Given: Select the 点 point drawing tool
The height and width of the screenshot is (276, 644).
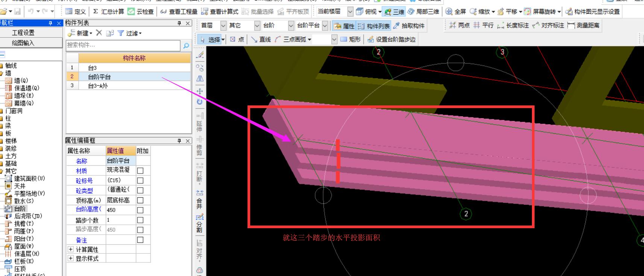Looking at the screenshot, I should tap(237, 39).
